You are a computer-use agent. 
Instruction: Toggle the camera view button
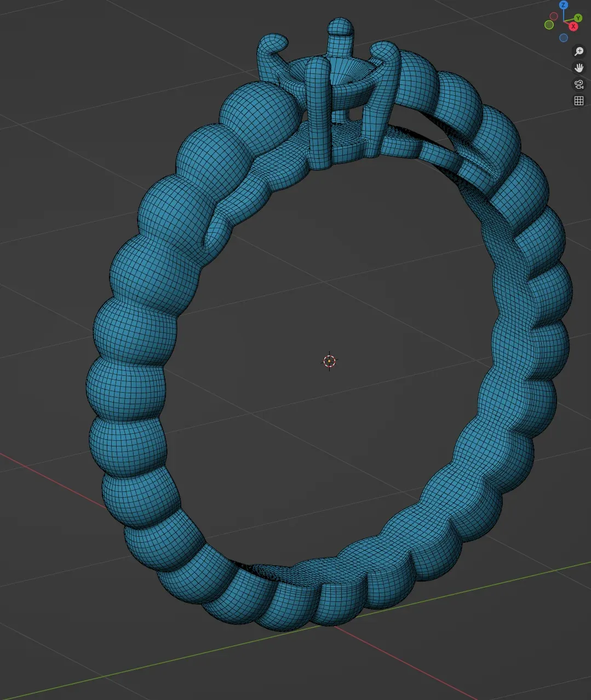(x=579, y=84)
